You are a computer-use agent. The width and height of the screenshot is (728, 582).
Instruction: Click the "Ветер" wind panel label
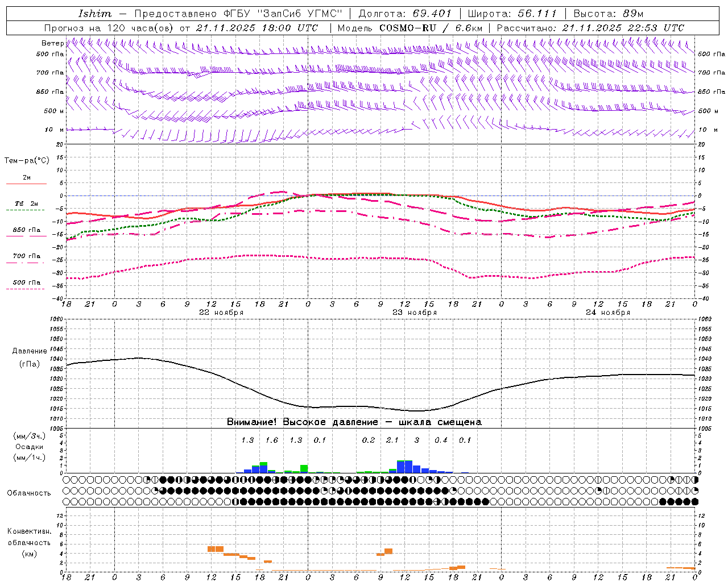coord(52,43)
